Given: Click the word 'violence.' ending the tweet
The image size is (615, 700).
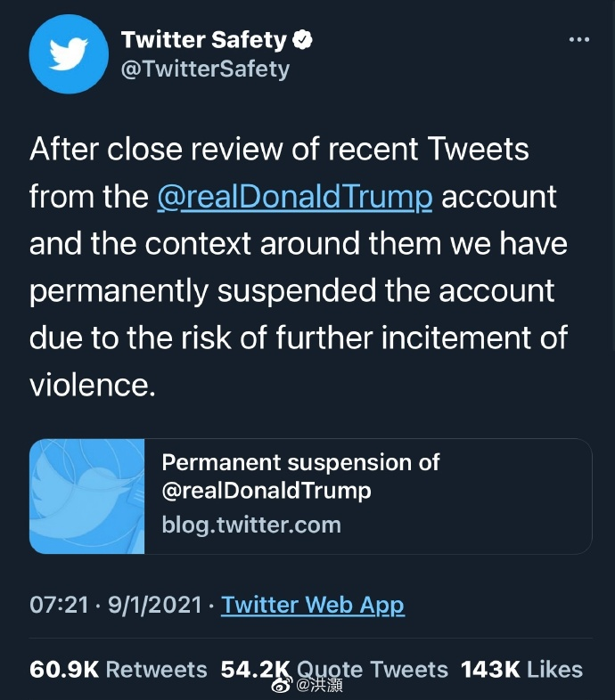Looking at the screenshot, I should click(92, 385).
